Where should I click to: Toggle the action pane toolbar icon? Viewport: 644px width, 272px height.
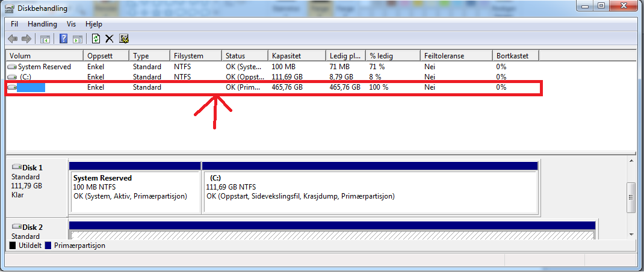click(x=78, y=39)
